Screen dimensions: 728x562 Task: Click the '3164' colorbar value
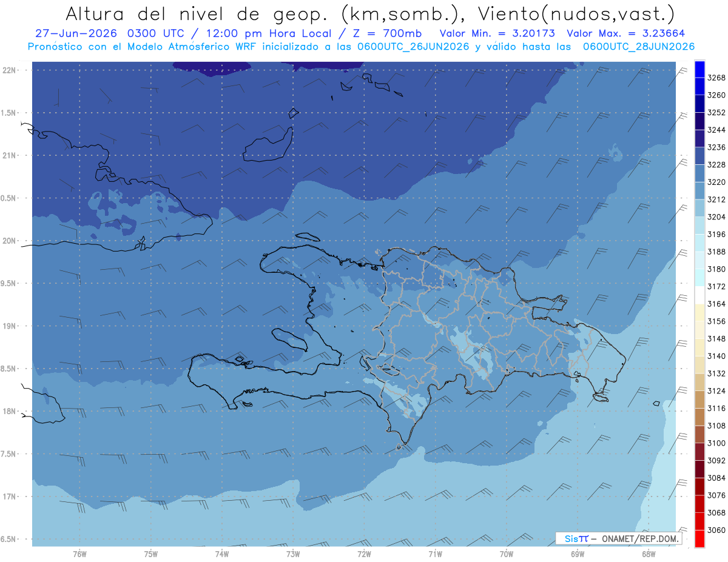[716, 304]
